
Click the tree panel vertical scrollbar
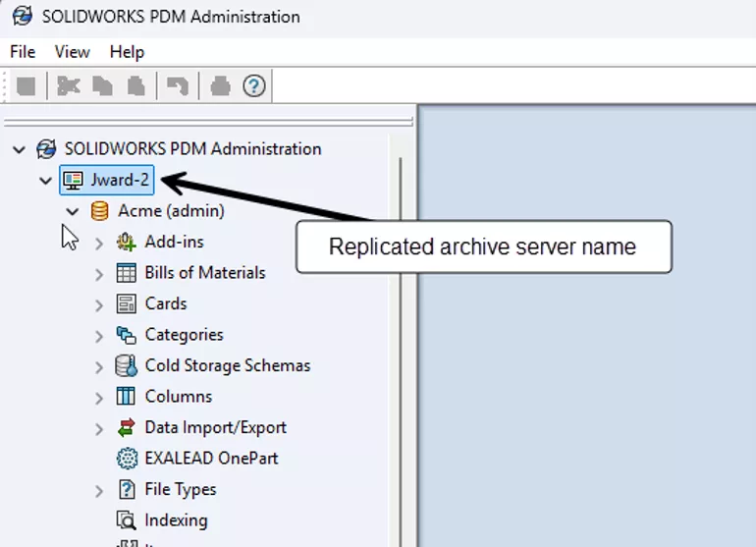click(x=401, y=353)
